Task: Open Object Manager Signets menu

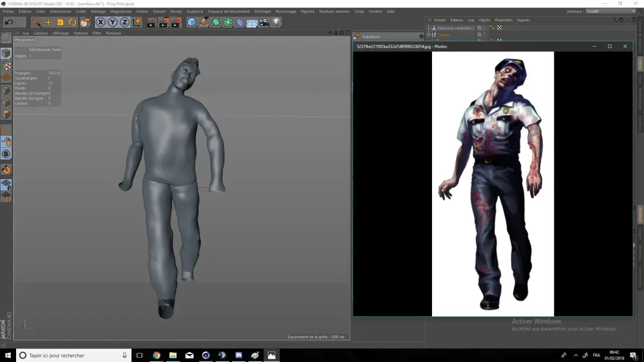Action: [523, 20]
